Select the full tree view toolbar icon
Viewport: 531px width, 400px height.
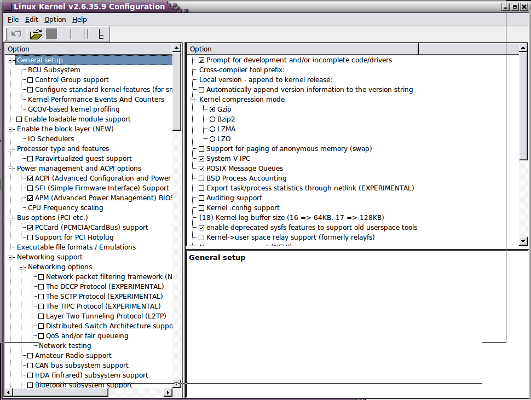101,34
